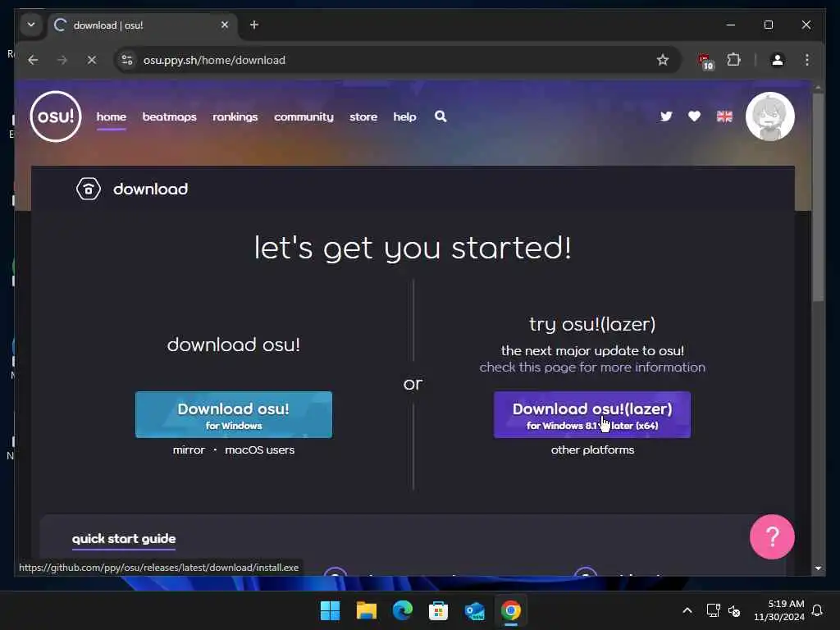Open the Chrome extensions puzzle icon

pyautogui.click(x=734, y=60)
